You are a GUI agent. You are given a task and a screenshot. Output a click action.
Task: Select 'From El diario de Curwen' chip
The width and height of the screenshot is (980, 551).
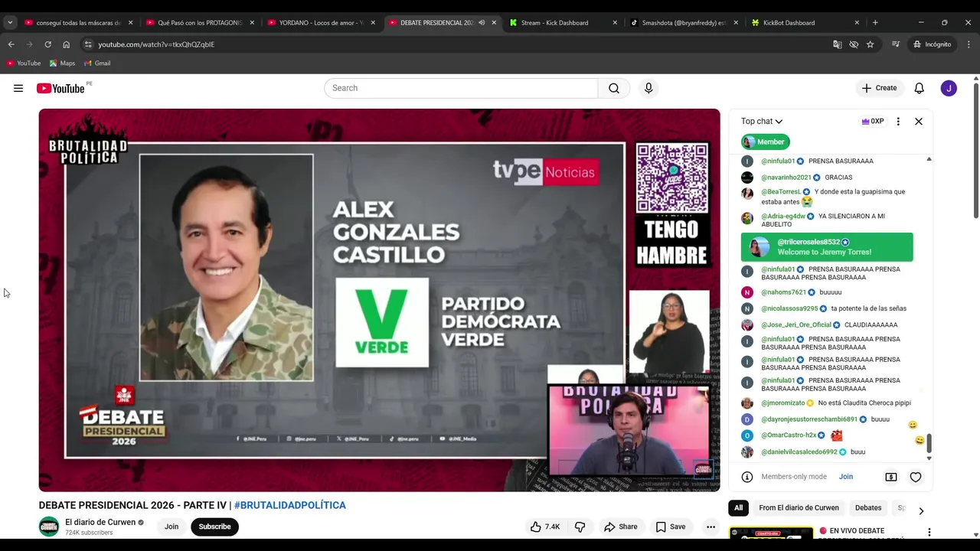(x=799, y=508)
